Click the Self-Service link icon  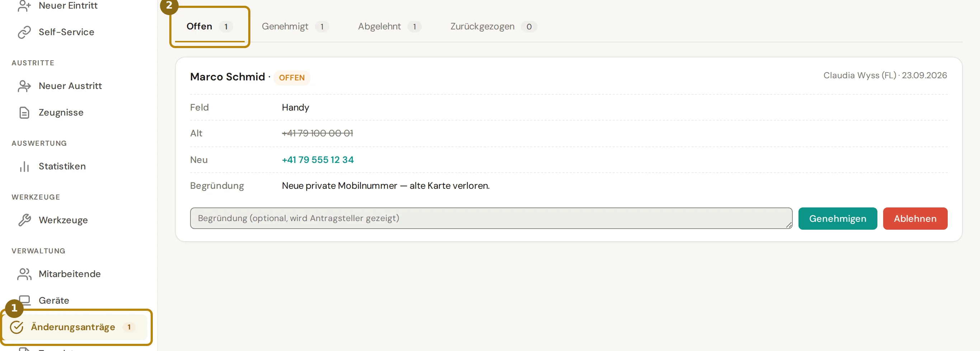(x=24, y=32)
